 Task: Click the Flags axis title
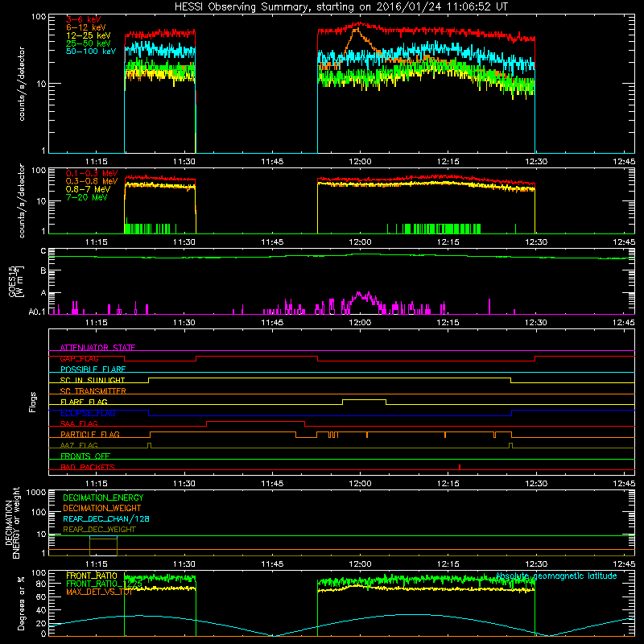pyautogui.click(x=33, y=402)
